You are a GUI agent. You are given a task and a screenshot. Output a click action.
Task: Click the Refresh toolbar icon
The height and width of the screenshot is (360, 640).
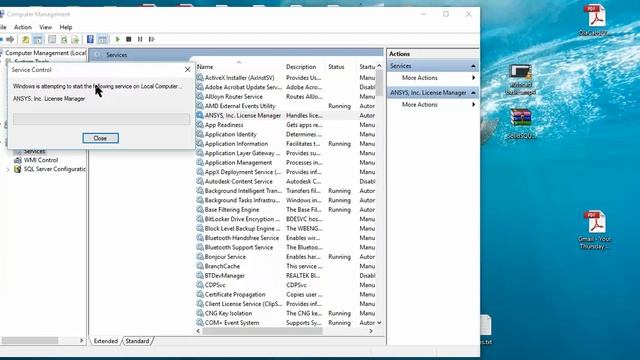point(64,39)
